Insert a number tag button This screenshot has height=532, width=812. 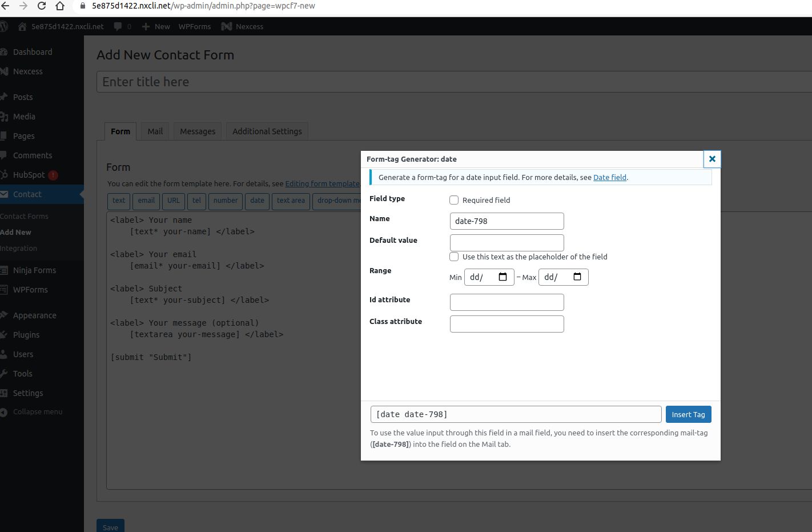click(226, 201)
